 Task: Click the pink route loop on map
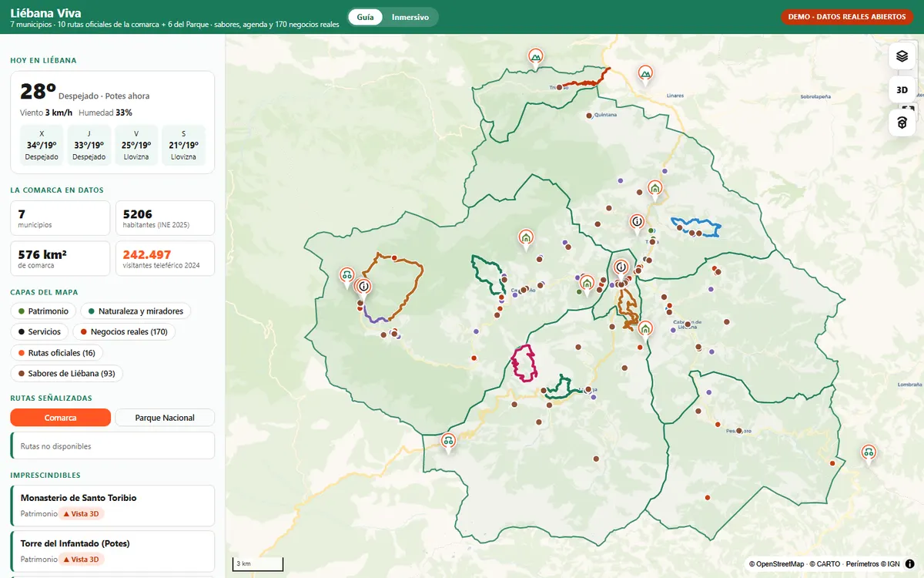[524, 364]
